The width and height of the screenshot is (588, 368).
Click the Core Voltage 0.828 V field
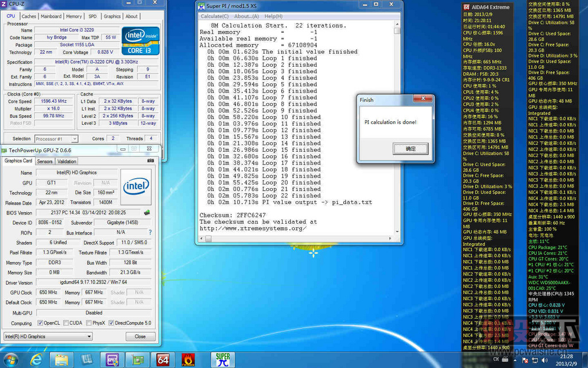point(106,52)
